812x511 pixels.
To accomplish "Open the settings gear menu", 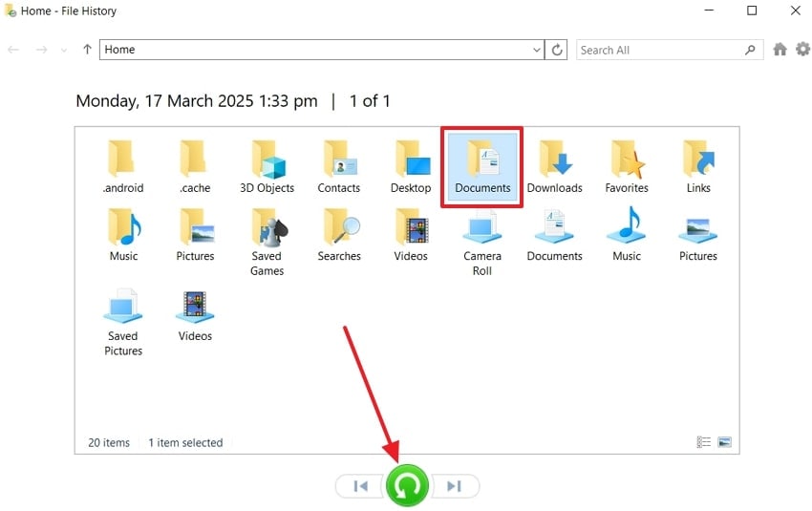I will (802, 49).
